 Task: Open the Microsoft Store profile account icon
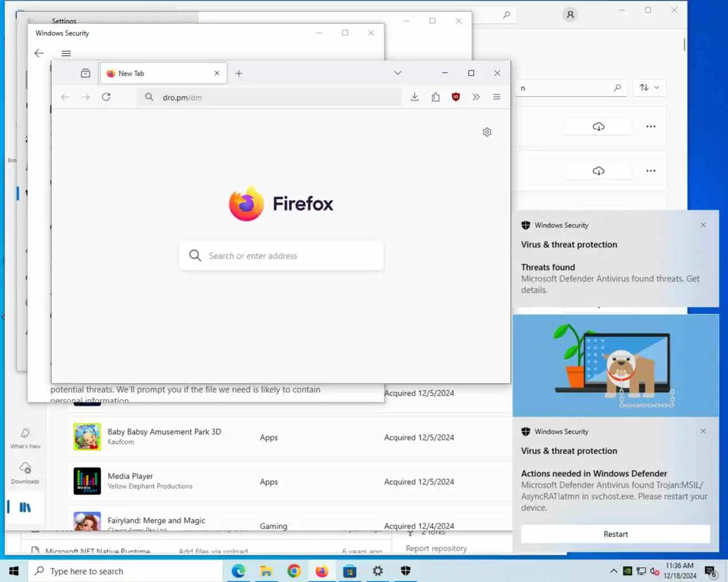tap(570, 15)
